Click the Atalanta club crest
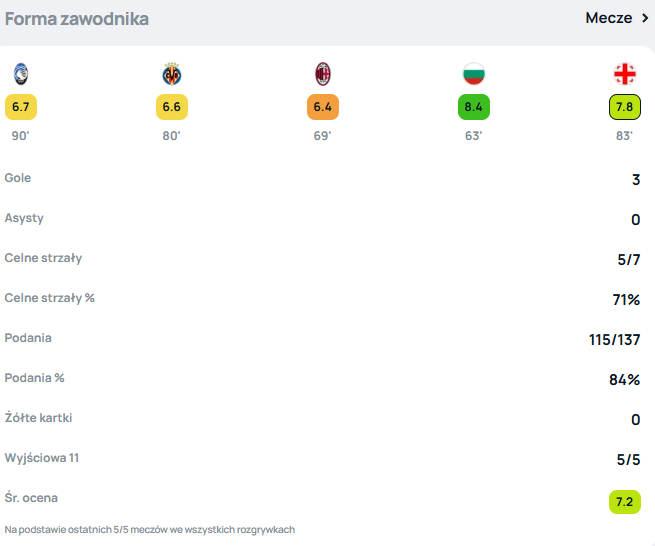 tap(21, 73)
